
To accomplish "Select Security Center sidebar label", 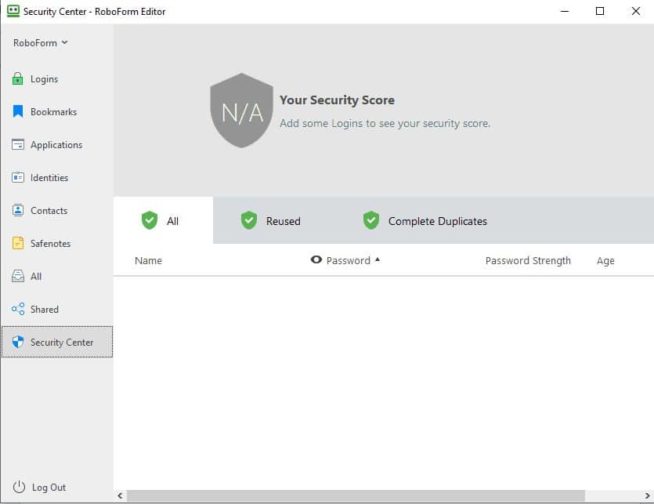I will [62, 342].
